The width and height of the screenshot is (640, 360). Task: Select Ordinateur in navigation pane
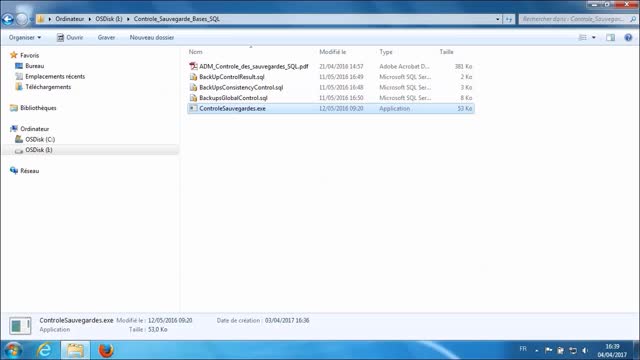[x=34, y=129]
